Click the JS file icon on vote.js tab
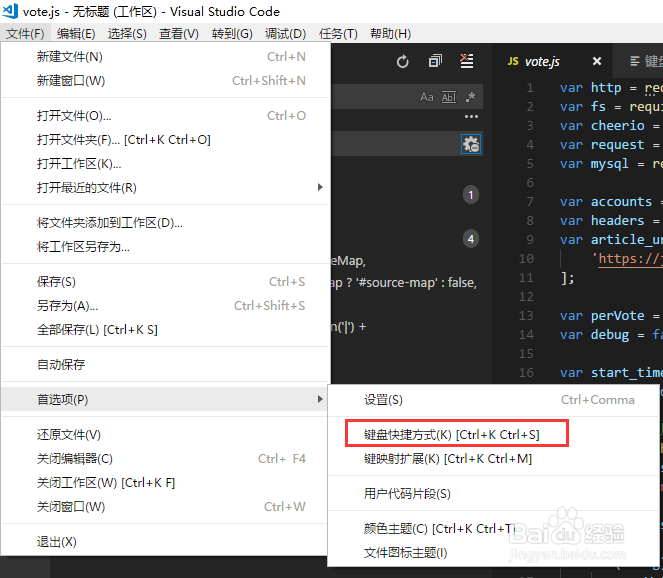This screenshot has height=578, width=663. [x=513, y=62]
